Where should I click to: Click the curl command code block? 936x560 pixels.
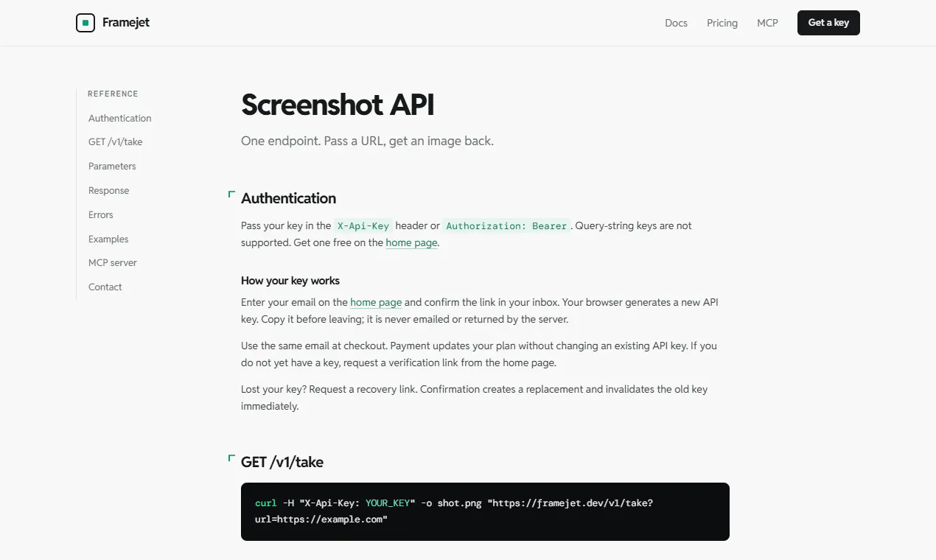point(485,511)
